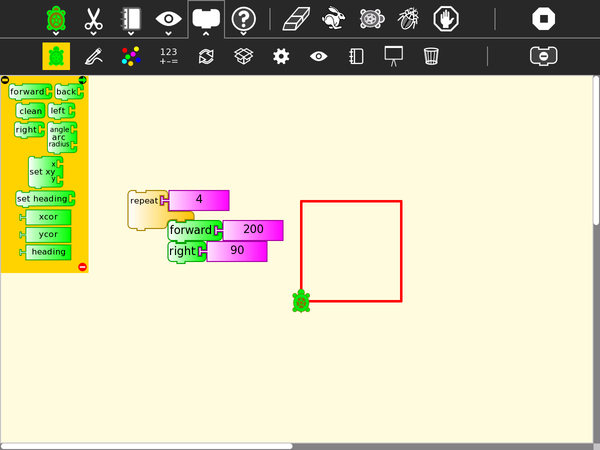This screenshot has width=600, height=450.
Task: Toggle the Sensors palette eye icon
Action: click(318, 56)
